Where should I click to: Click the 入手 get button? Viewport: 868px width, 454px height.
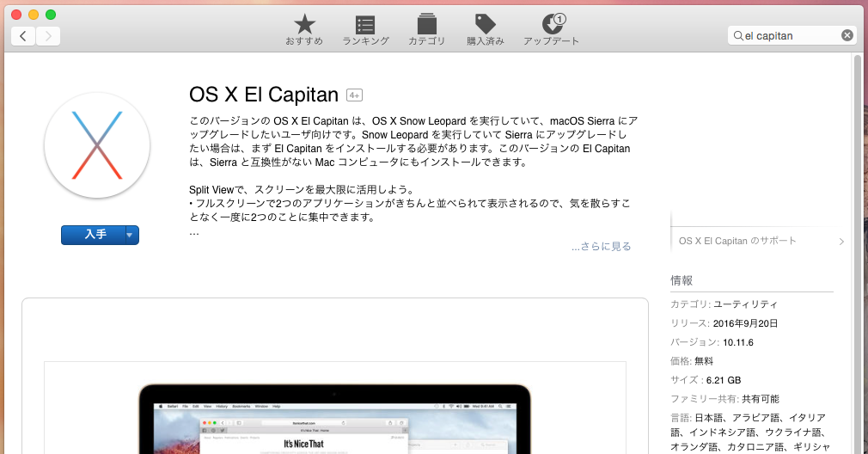(x=94, y=235)
